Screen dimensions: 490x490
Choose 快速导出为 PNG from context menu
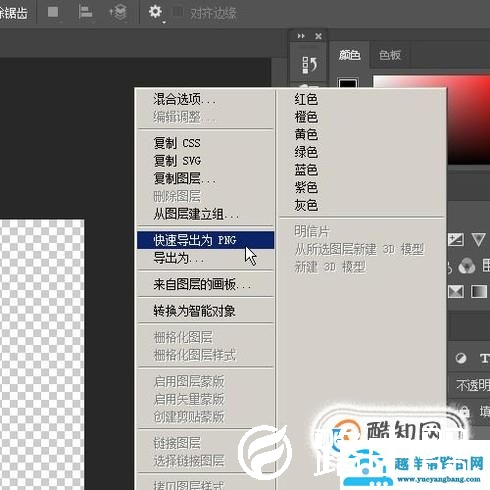pyautogui.click(x=205, y=240)
